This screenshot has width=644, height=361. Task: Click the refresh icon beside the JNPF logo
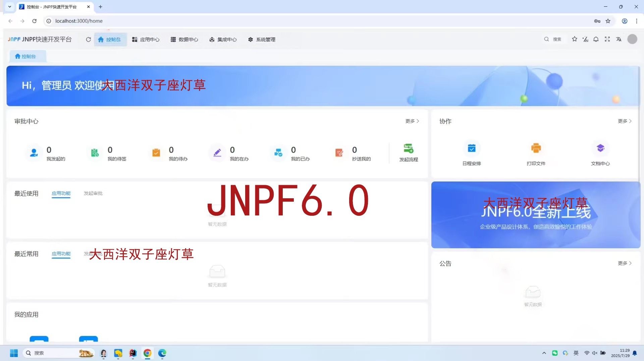point(88,39)
